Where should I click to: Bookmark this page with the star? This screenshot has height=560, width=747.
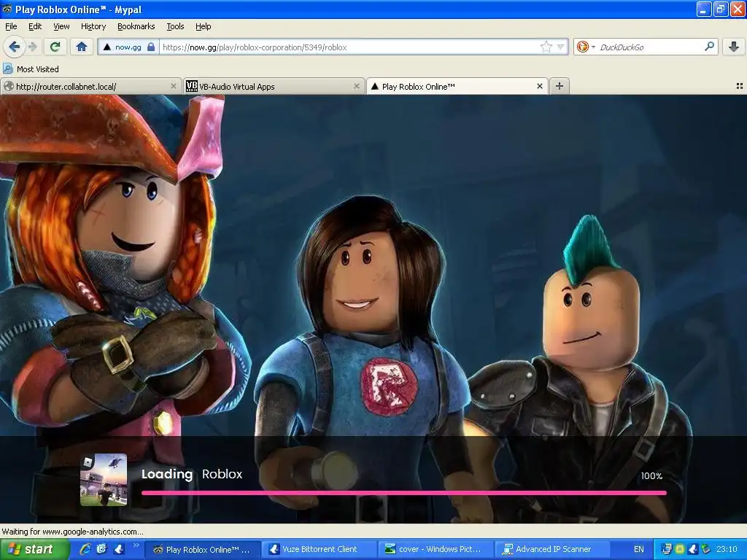[x=546, y=47]
